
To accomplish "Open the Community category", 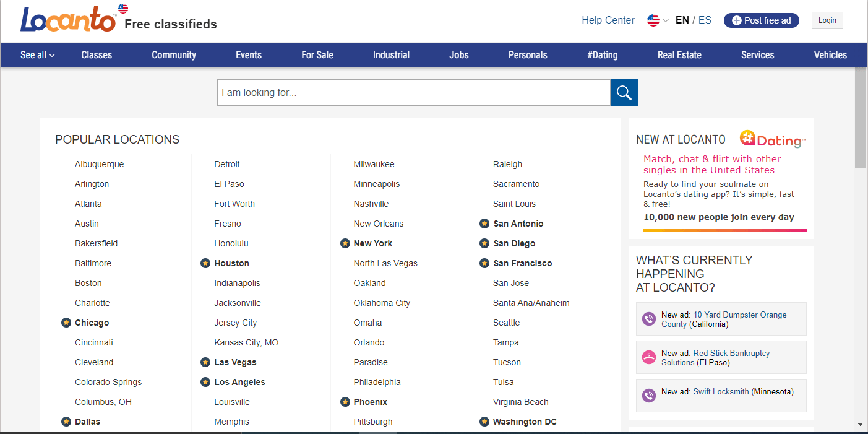I will [174, 55].
